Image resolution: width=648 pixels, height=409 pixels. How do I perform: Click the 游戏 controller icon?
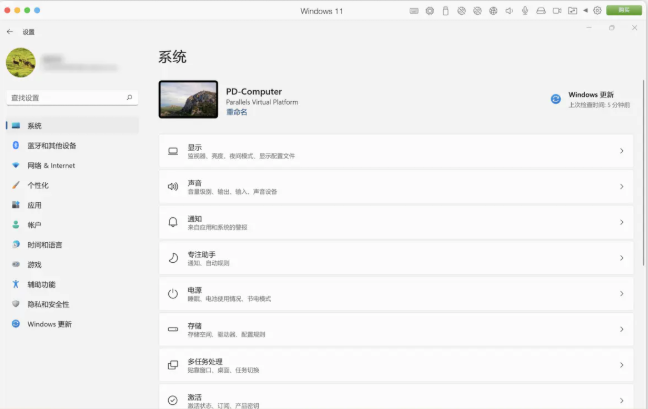[16, 264]
